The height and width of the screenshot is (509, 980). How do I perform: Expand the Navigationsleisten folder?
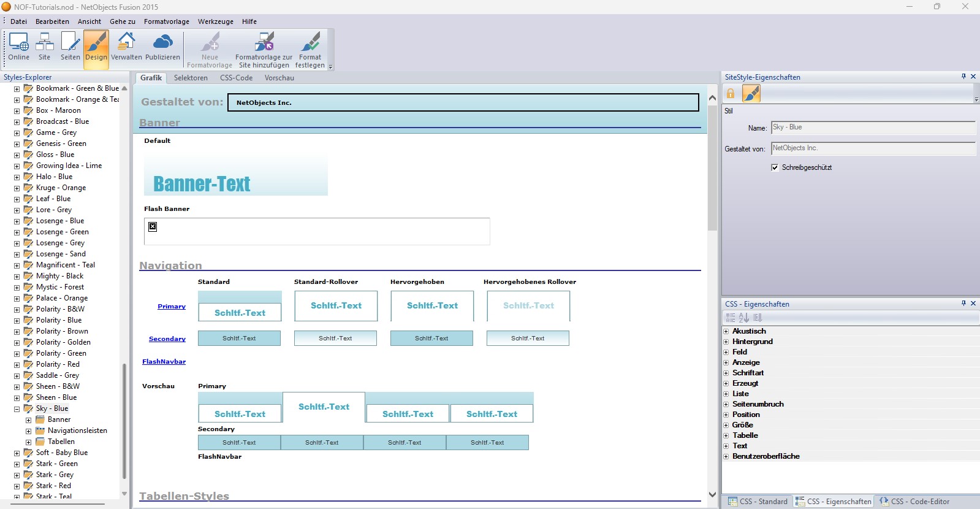click(x=28, y=431)
